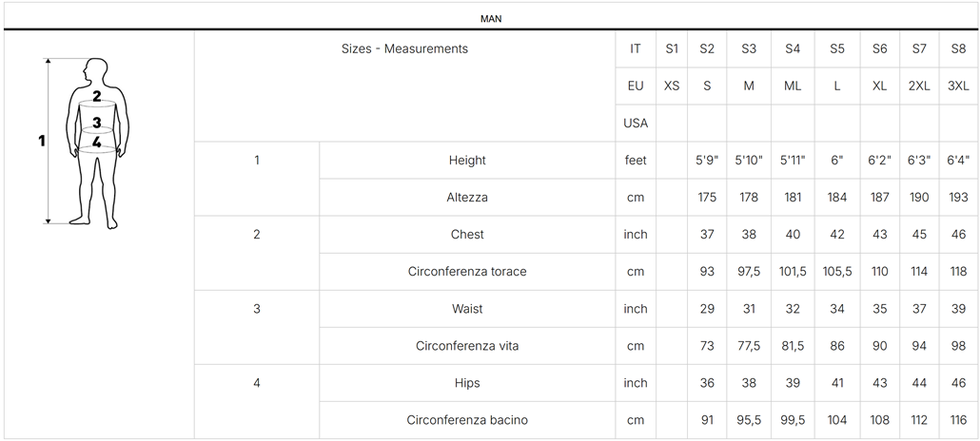
Task: Click the Sizes - Measurements header cell
Action: (404, 48)
